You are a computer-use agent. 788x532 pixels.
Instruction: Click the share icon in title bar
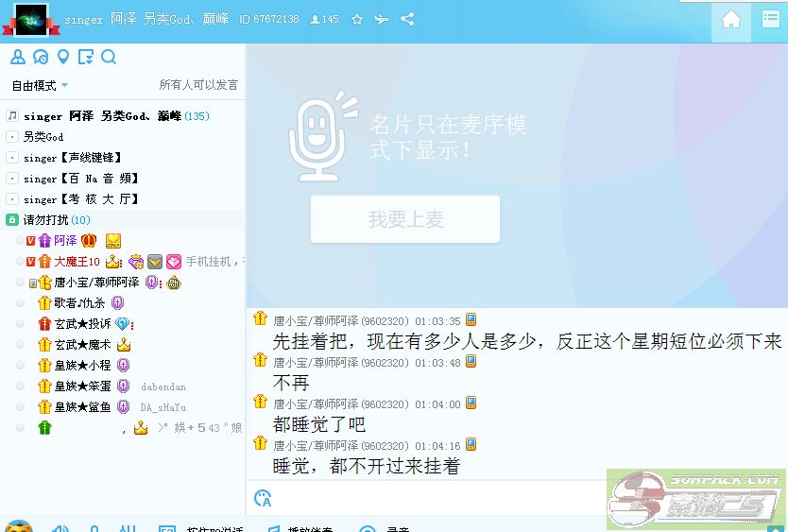407,19
